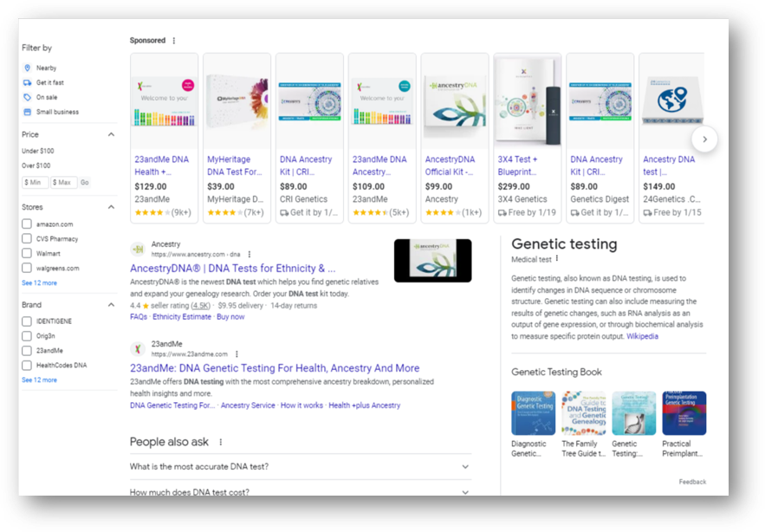Tick the IDENTIGENE brand checkbox
The image size is (765, 532).
point(27,321)
